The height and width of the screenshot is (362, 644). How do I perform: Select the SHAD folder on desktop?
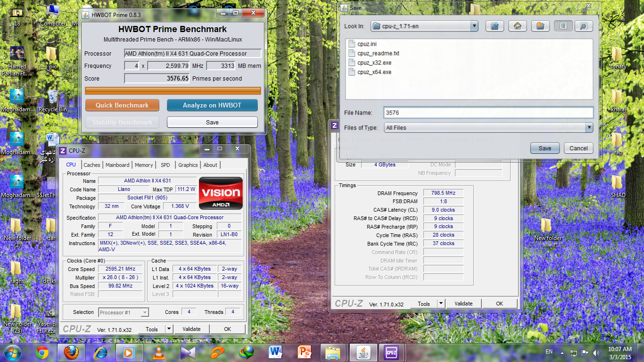click(x=618, y=186)
